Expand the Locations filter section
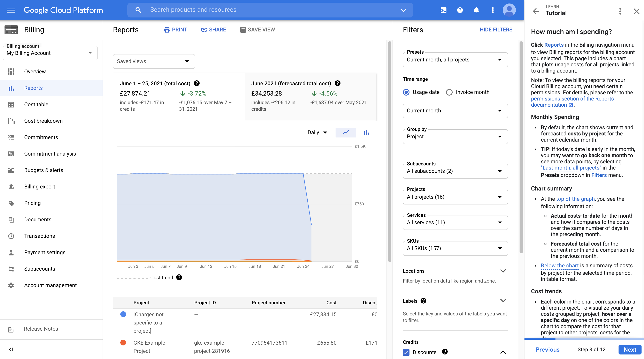Image resolution: width=644 pixels, height=359 pixels. click(x=503, y=271)
